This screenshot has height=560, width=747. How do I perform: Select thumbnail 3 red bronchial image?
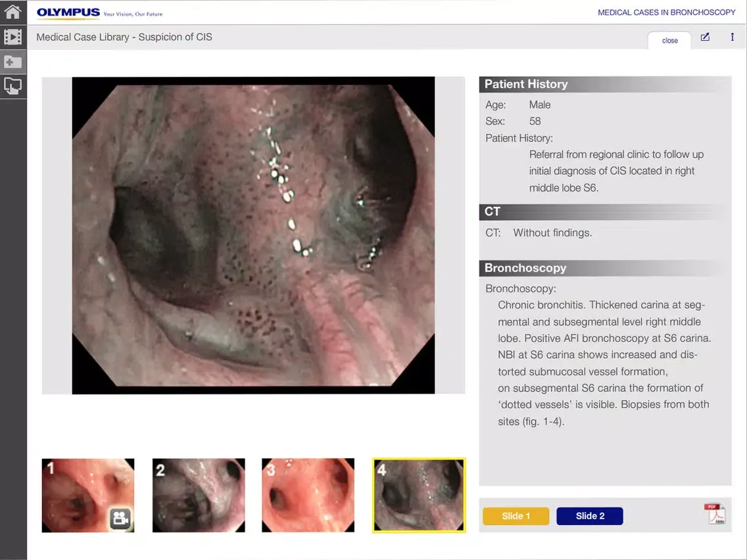pyautogui.click(x=308, y=495)
